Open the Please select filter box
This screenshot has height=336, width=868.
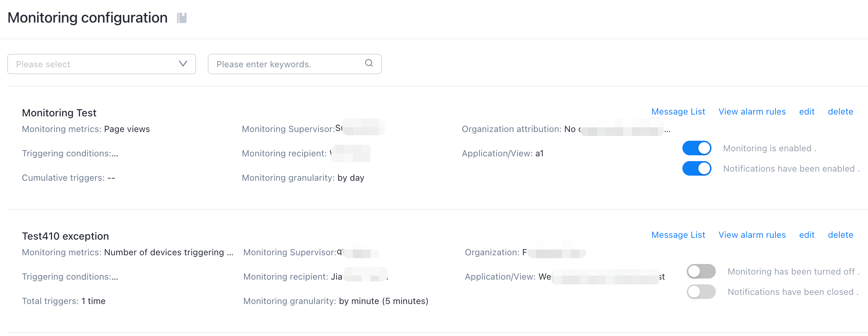tap(102, 64)
